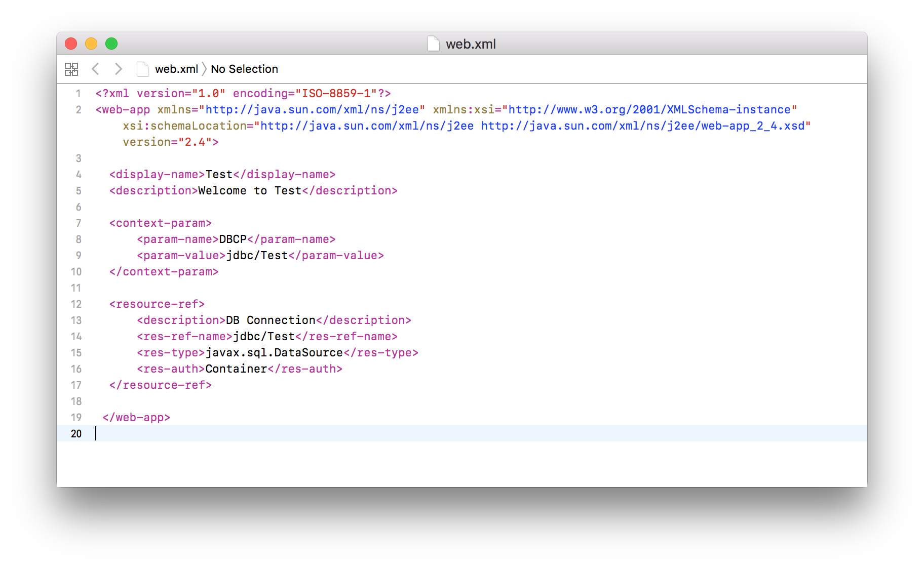Screen dimensions: 924x568
Task: Click the <context-param> opening tag
Action: point(161,223)
